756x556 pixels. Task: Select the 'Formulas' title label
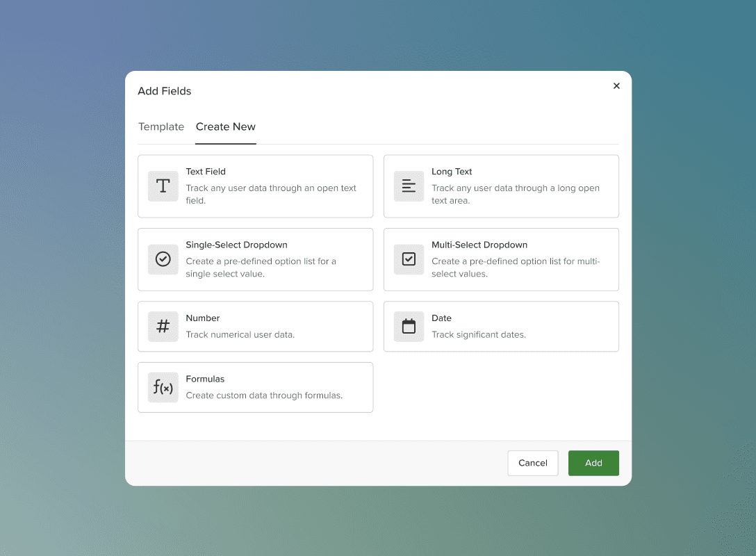[205, 379]
